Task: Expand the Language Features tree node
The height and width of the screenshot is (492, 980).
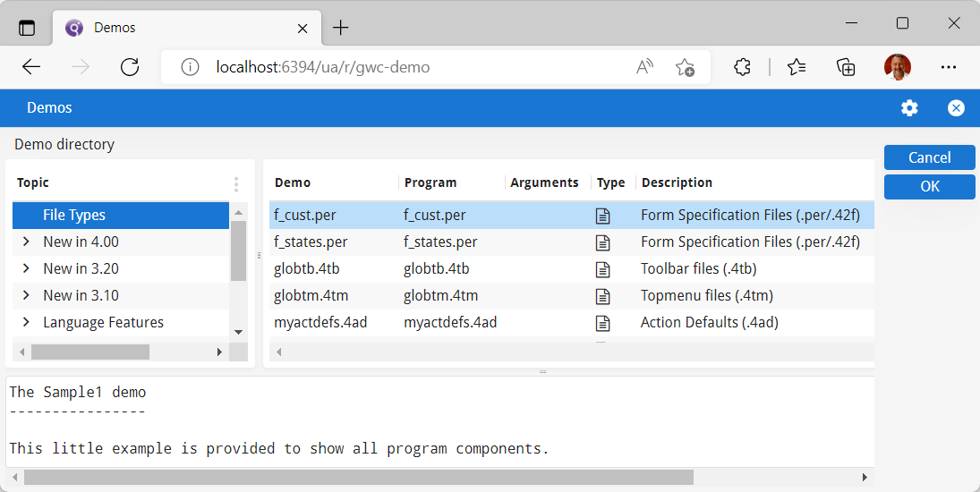Action: click(26, 323)
